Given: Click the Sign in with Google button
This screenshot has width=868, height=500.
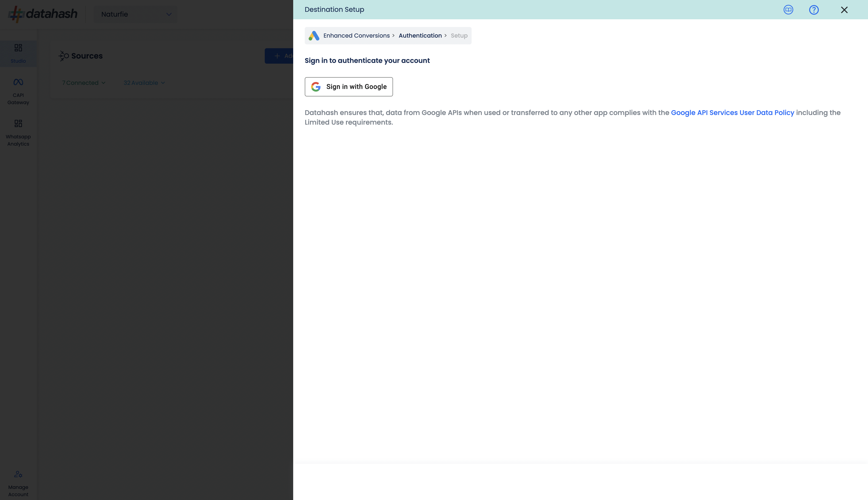Looking at the screenshot, I should tap(348, 87).
